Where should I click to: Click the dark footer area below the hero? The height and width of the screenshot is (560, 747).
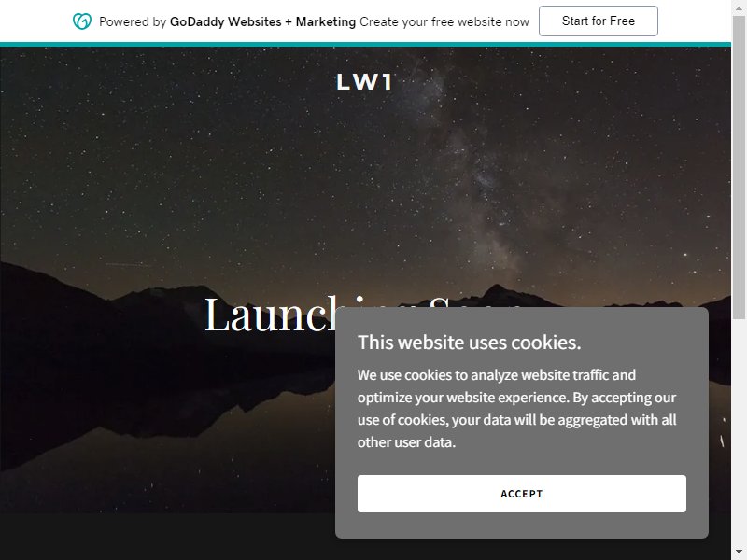(x=167, y=537)
